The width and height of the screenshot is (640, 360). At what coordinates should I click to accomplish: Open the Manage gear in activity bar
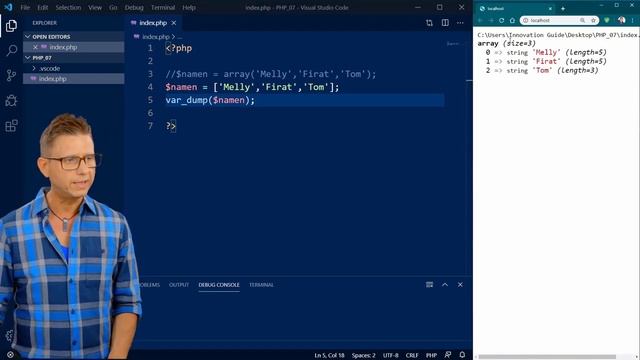(x=10, y=336)
